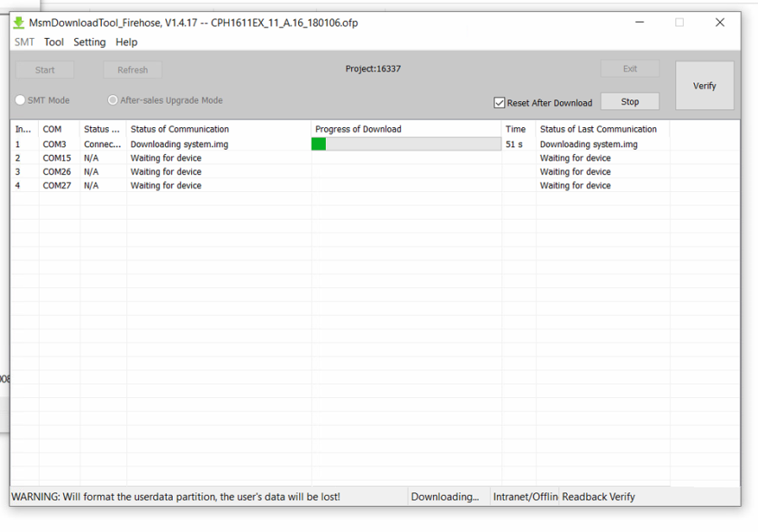758x532 pixels.
Task: Click the COM column header
Action: (x=60, y=129)
